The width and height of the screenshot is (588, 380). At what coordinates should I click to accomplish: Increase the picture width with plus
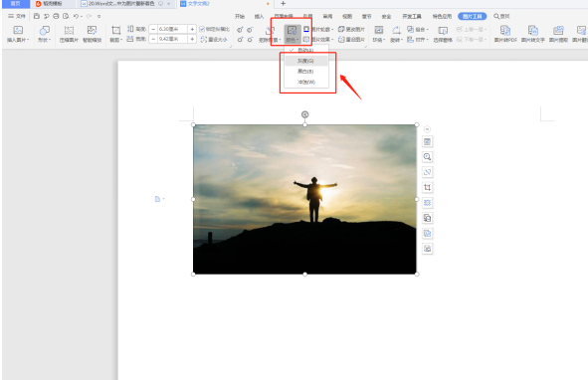pyautogui.click(x=192, y=39)
